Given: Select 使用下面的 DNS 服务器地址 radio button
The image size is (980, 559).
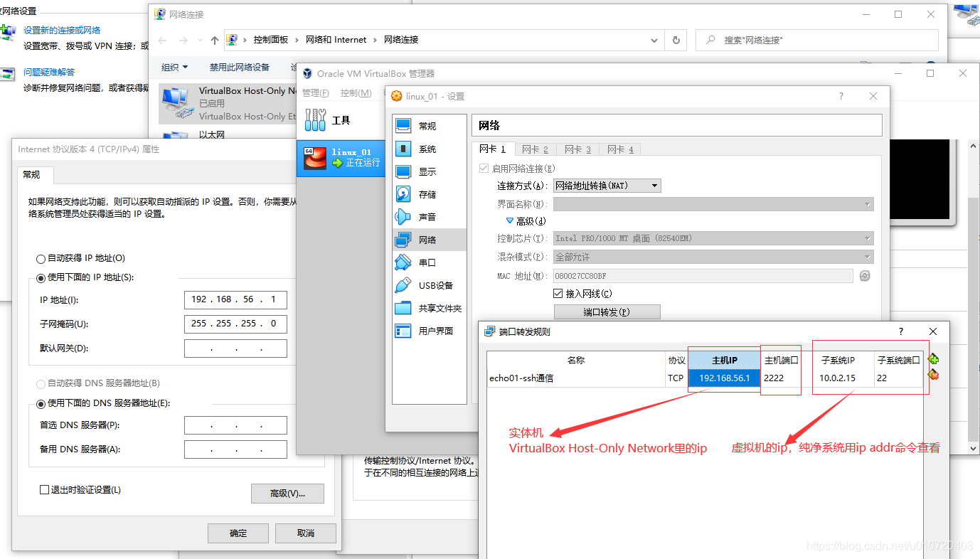Looking at the screenshot, I should point(41,404).
